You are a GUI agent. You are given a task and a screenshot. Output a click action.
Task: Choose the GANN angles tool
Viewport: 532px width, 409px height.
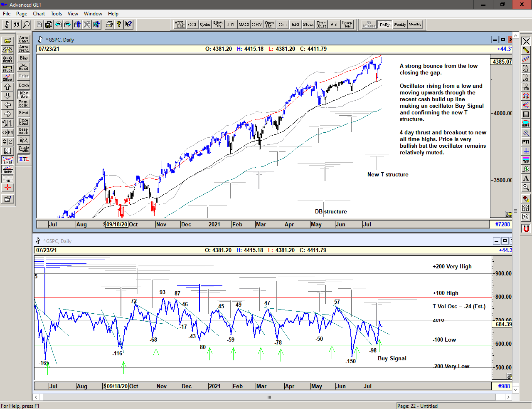pyautogui.click(x=7, y=169)
